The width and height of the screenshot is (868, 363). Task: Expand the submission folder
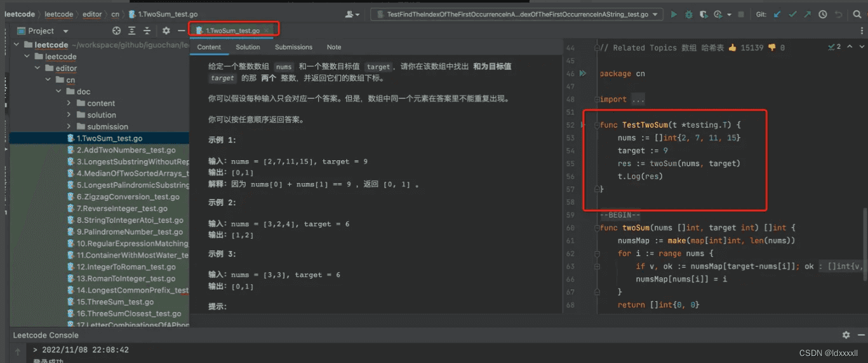click(x=69, y=127)
